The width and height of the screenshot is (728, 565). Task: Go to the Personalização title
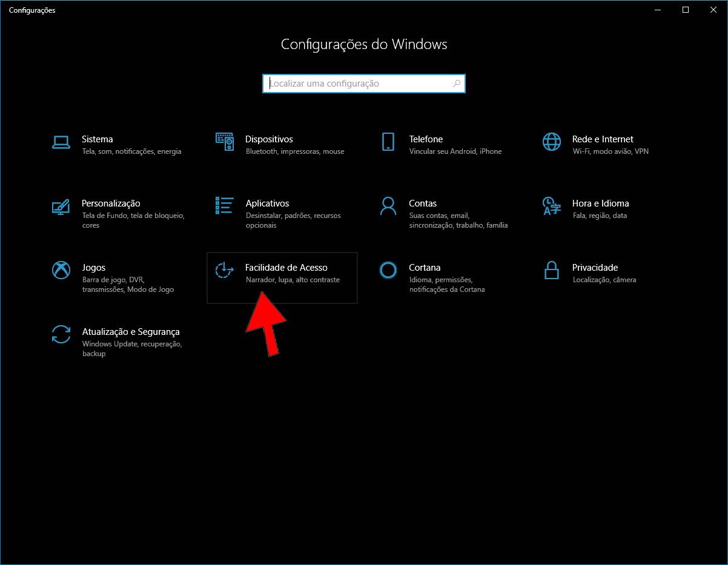(x=111, y=203)
